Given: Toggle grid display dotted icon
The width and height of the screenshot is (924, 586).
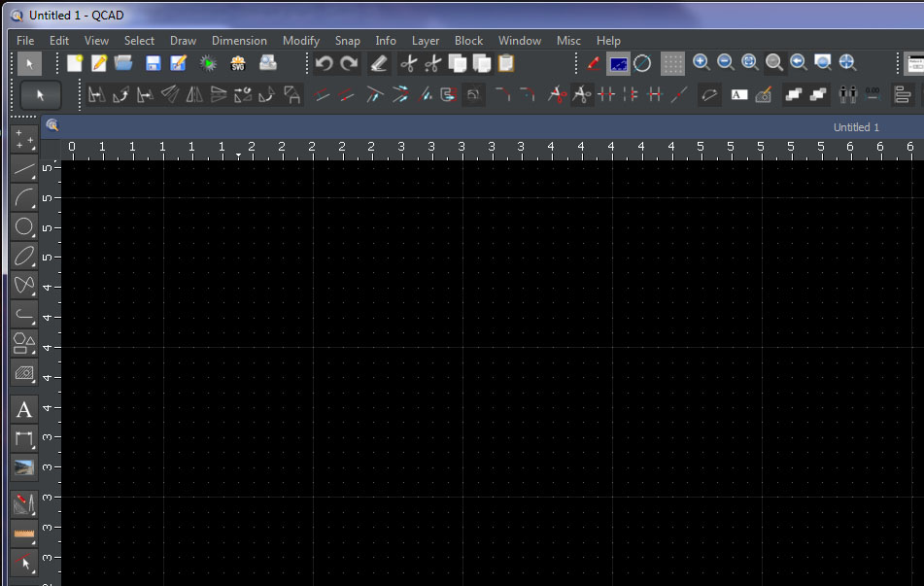Looking at the screenshot, I should pyautogui.click(x=672, y=64).
